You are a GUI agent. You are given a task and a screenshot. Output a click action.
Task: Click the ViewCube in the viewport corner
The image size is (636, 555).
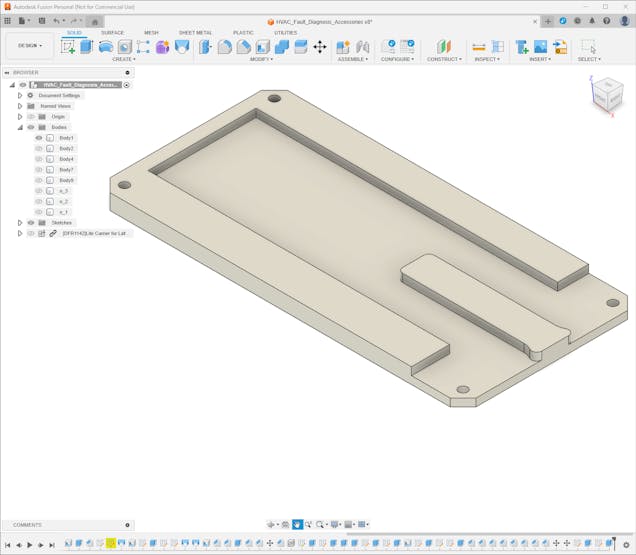point(606,94)
